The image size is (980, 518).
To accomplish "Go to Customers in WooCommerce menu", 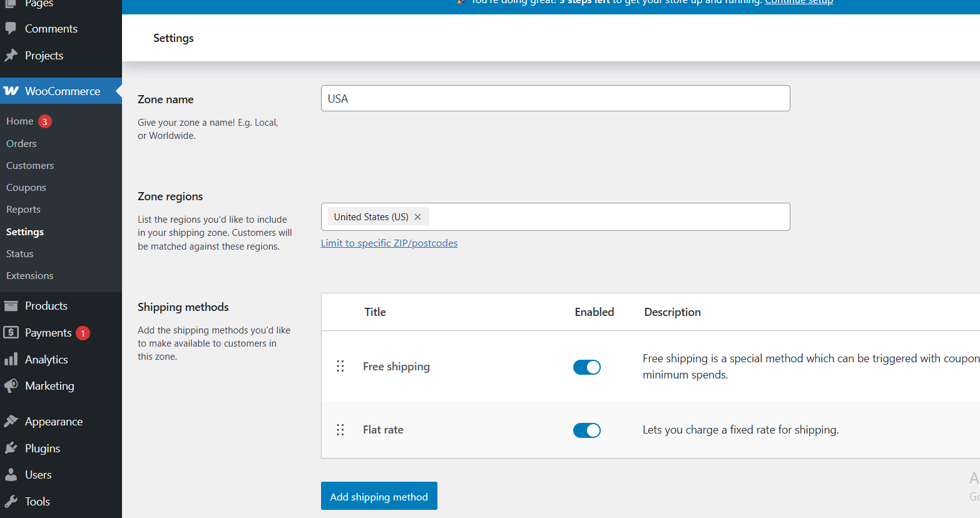I will [x=30, y=165].
